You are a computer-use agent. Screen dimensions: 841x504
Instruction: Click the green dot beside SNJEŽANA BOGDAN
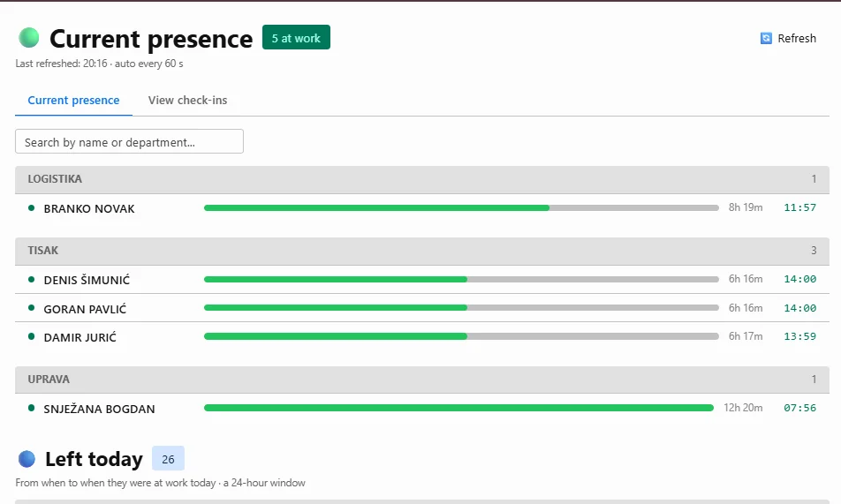point(31,408)
